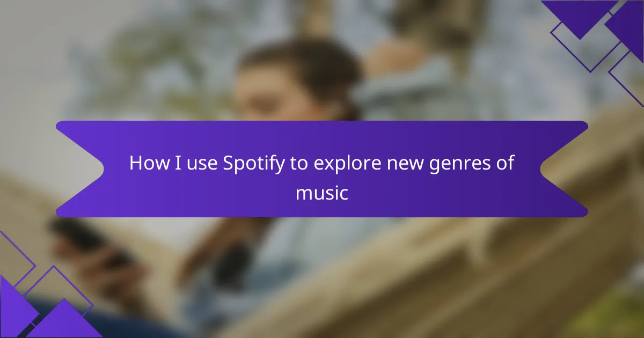Image resolution: width=644 pixels, height=338 pixels.
Task: Click the small purple triangle at the bottom edge
Action: point(63,319)
